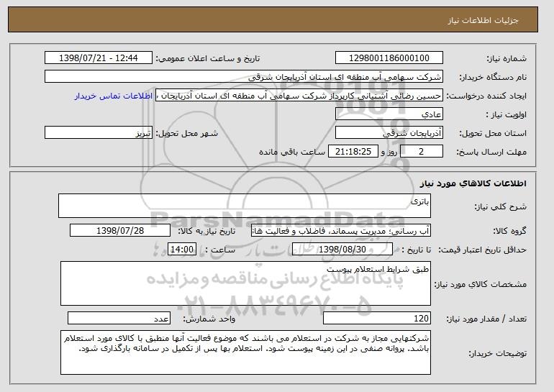Click the delivery province field آذربایجان شرقی
The width and height of the screenshot is (554, 392).
389,133
